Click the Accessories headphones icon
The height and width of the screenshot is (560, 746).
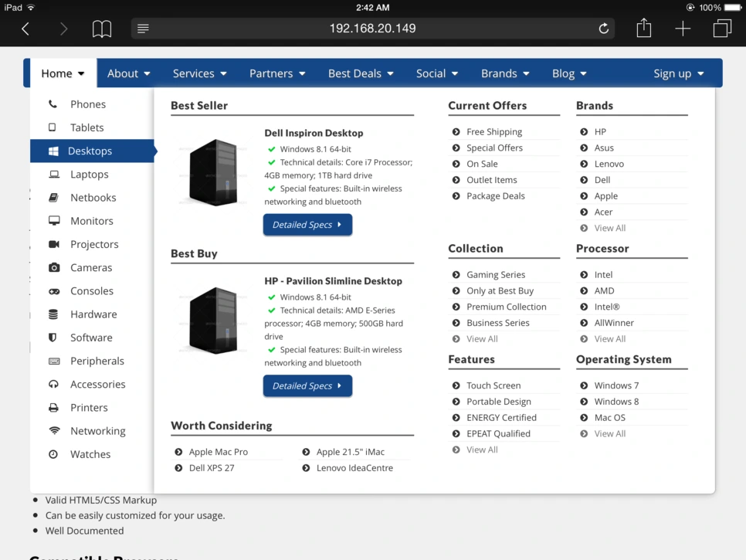pyautogui.click(x=53, y=384)
